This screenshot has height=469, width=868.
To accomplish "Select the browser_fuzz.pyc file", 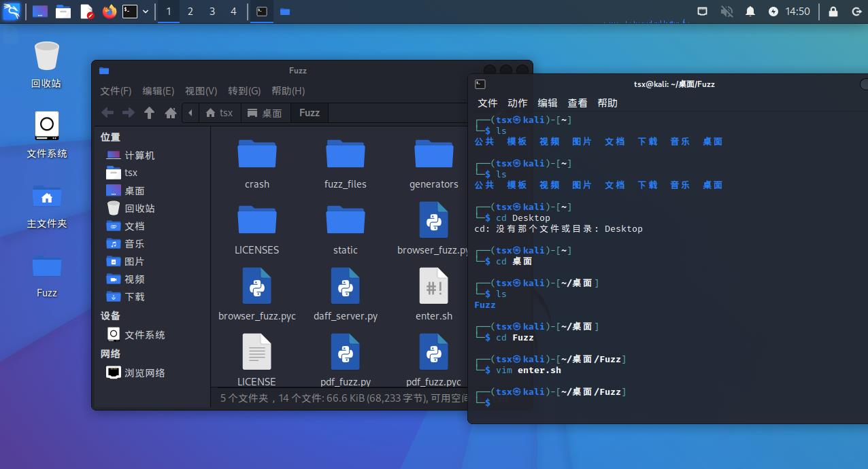I will tap(257, 295).
